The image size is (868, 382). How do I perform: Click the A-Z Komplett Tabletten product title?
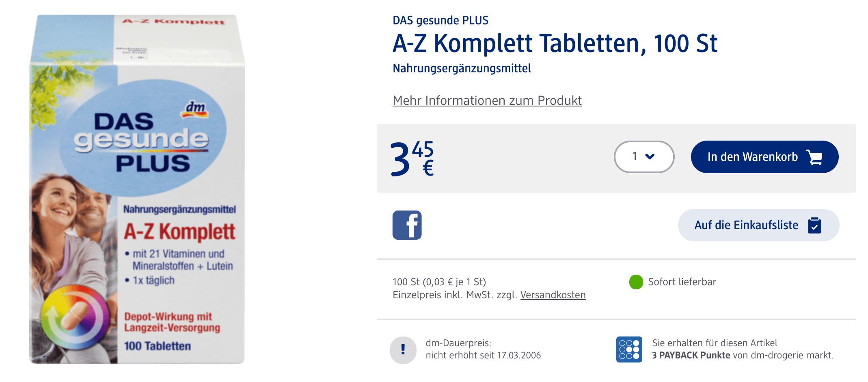pos(555,43)
